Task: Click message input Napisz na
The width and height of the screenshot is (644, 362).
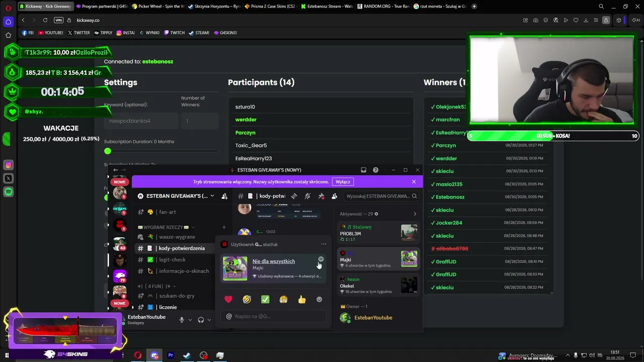Action: [273, 316]
